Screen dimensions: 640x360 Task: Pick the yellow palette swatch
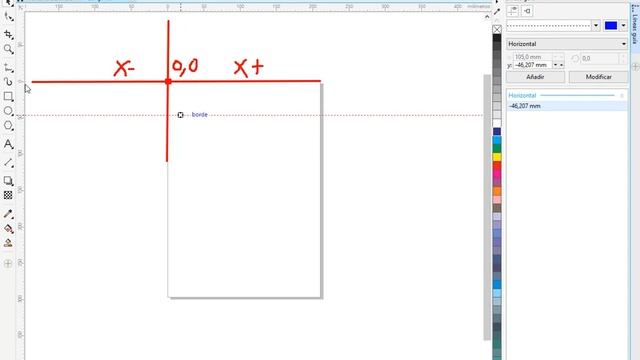[x=497, y=157]
